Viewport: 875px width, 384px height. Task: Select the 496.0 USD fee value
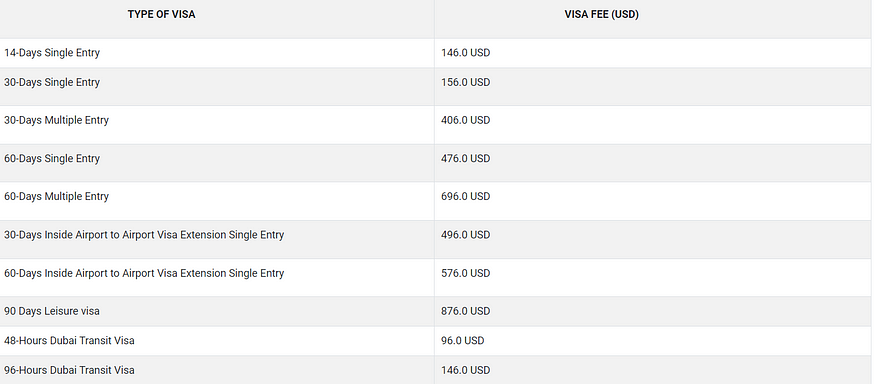pos(465,235)
